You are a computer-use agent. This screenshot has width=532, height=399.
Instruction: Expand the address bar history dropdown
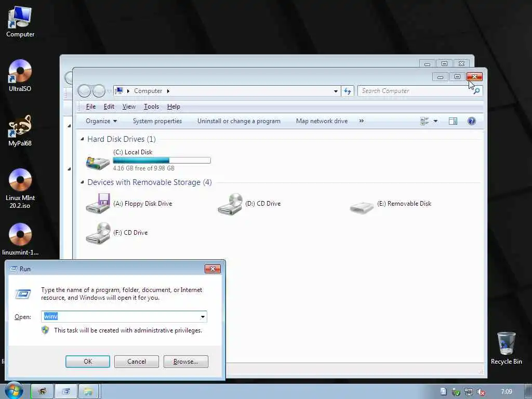tap(336, 91)
